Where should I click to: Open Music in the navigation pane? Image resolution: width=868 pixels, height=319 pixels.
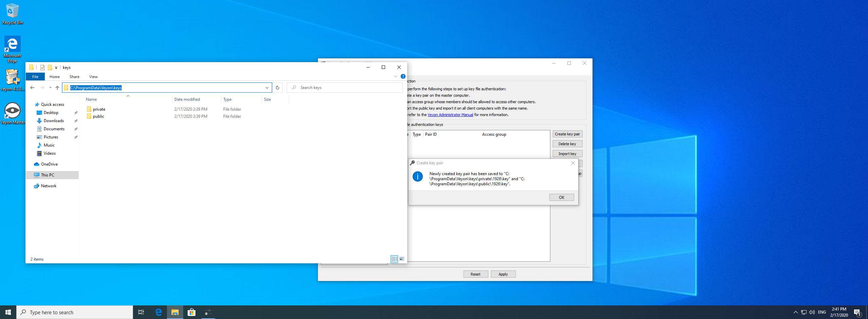pyautogui.click(x=49, y=145)
